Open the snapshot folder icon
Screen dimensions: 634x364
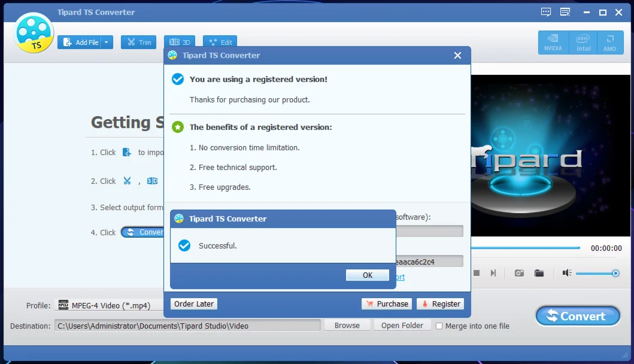tap(539, 273)
